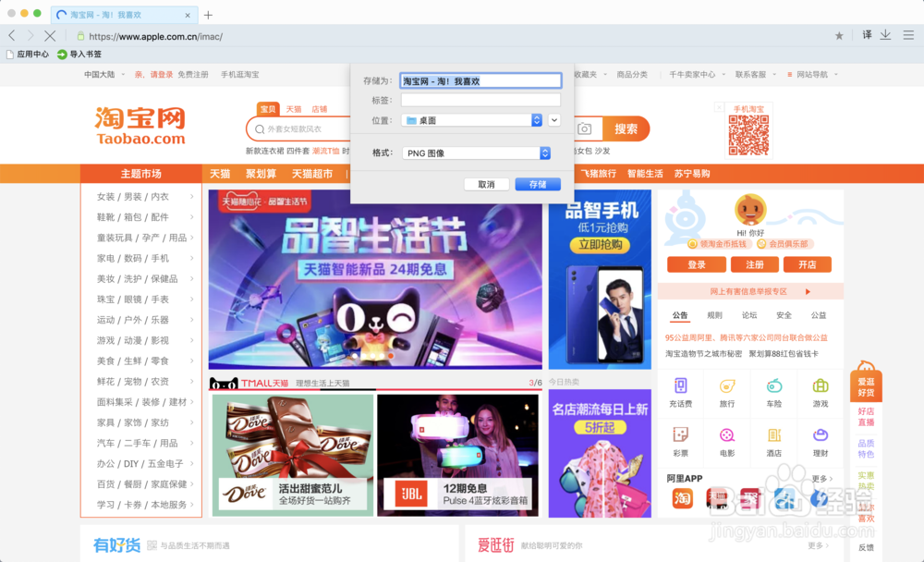The image size is (924, 562).
Task: Expand the save dialog with chevron button
Action: [553, 120]
